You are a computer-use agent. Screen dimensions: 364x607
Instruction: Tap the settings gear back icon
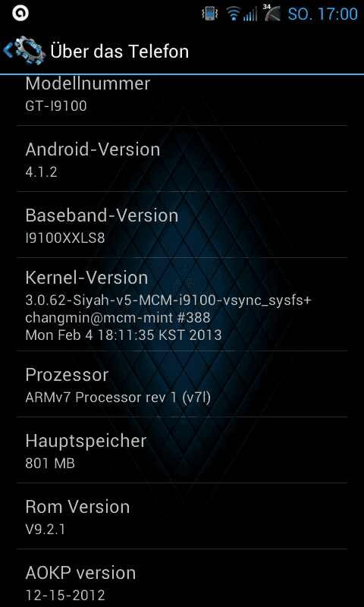[29, 50]
